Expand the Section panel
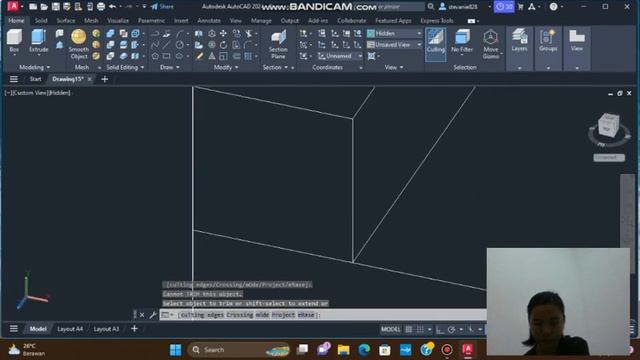The height and width of the screenshot is (360, 640). coord(275,67)
